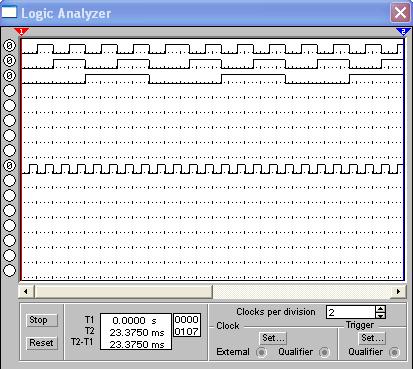Click the bottommost empty channel terminal
Screen dimensions: 413x369
tap(9, 270)
